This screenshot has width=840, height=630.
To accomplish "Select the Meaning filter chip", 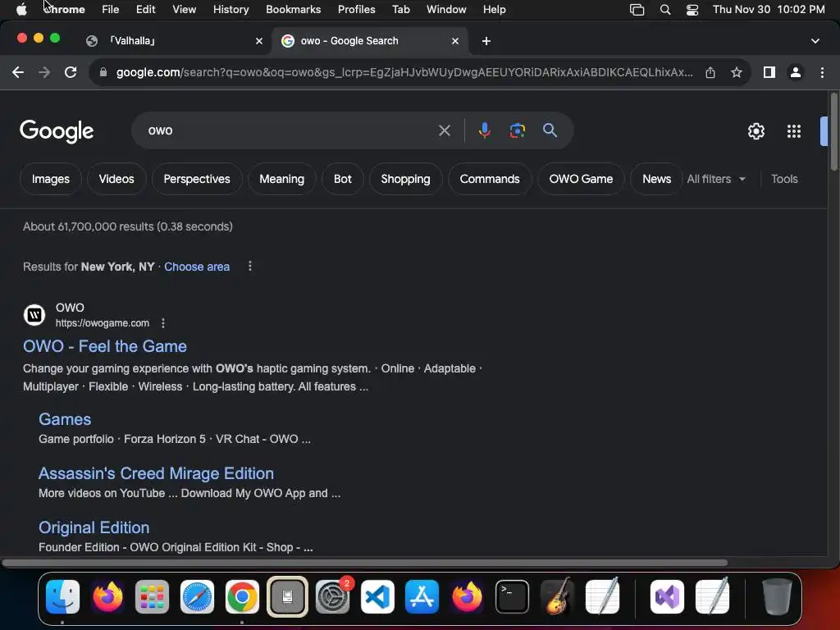I will (282, 179).
